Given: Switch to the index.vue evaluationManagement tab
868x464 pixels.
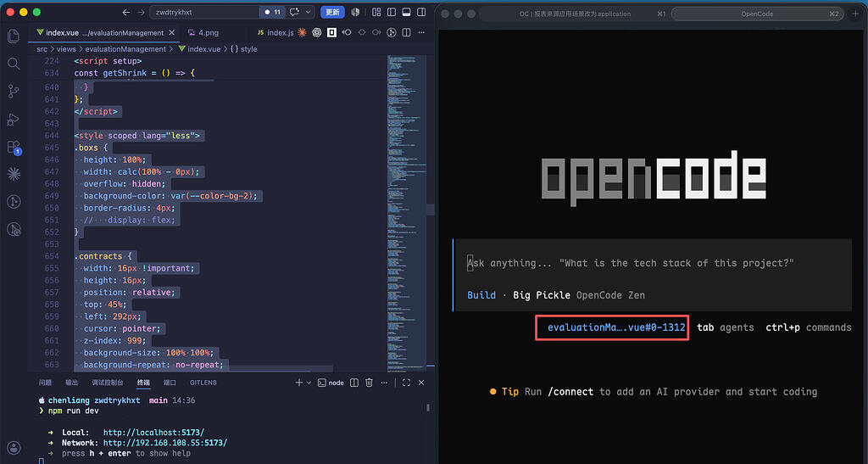Looking at the screenshot, I should coord(104,33).
